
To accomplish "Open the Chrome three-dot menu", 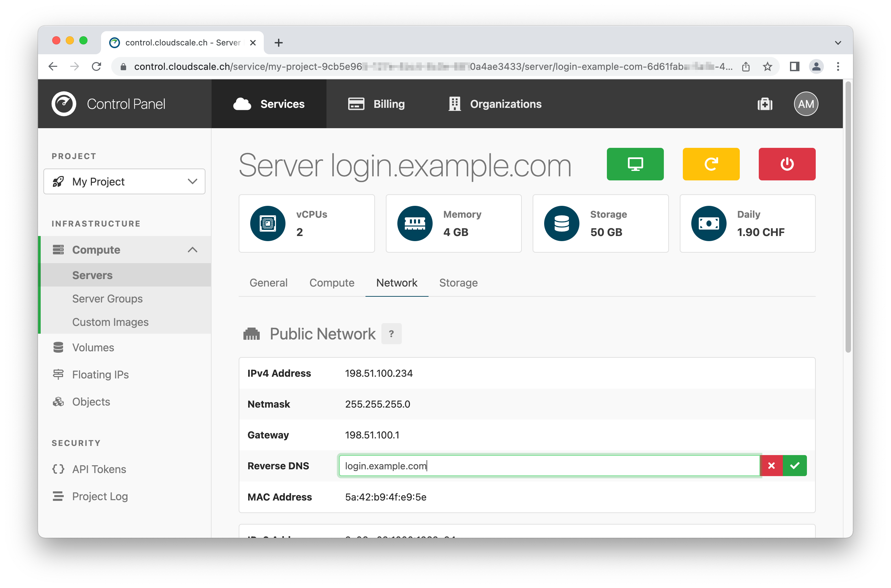I will (x=838, y=67).
